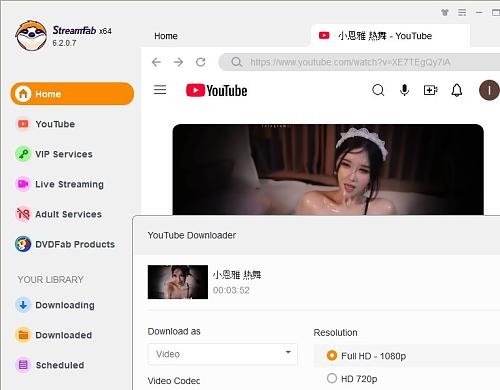The height and width of the screenshot is (390, 500).
Task: Click the address bar search icon
Action: [237, 62]
